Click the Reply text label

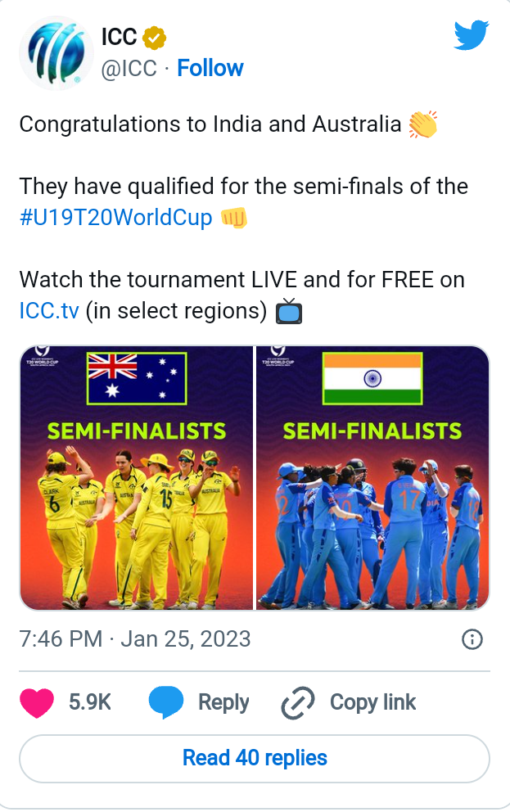[223, 703]
